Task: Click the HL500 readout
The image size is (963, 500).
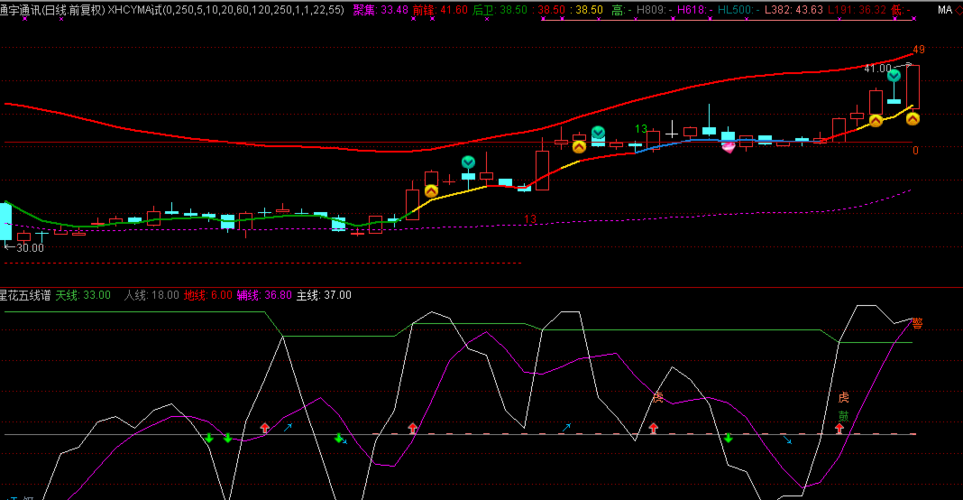Action: [x=738, y=10]
